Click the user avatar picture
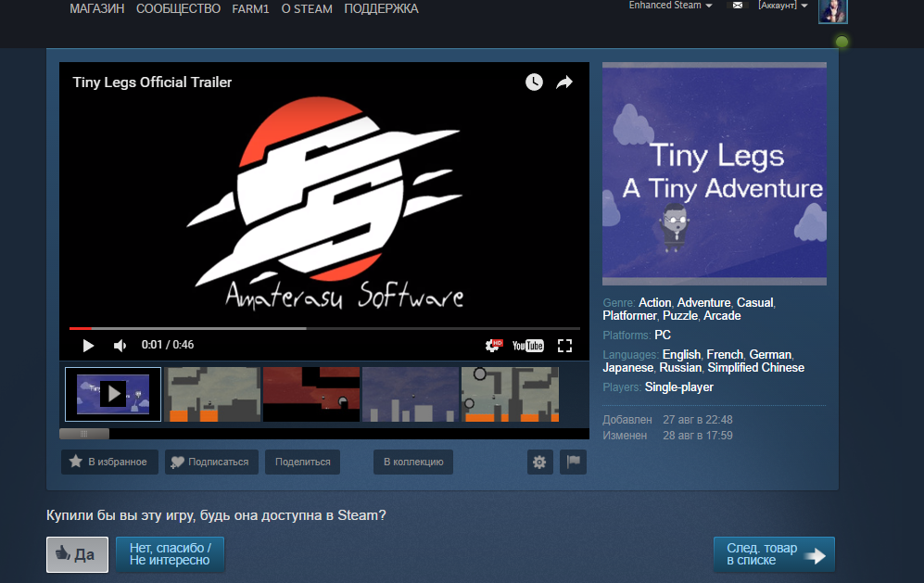The width and height of the screenshot is (924, 583). tap(832, 10)
